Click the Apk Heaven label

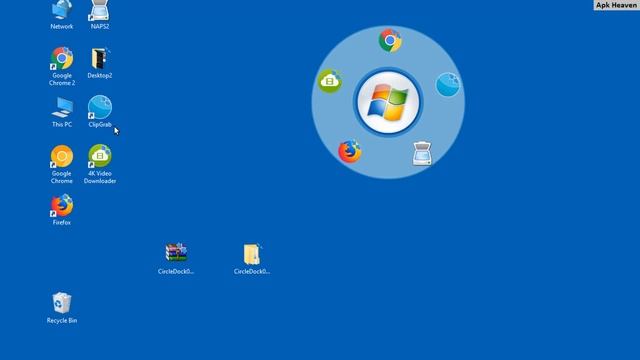point(616,5)
